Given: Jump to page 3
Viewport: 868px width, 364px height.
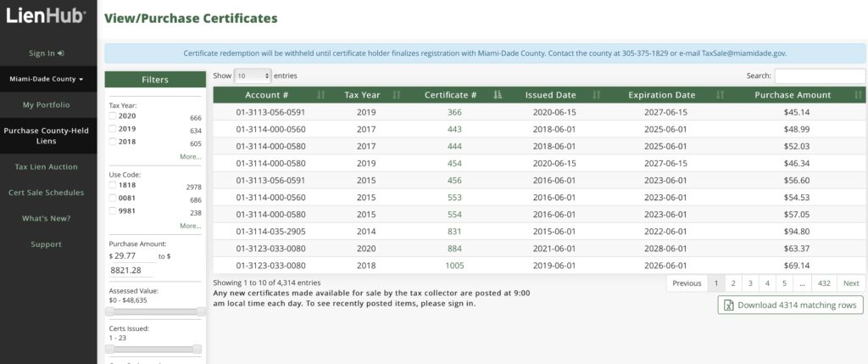Looking at the screenshot, I should [x=750, y=283].
